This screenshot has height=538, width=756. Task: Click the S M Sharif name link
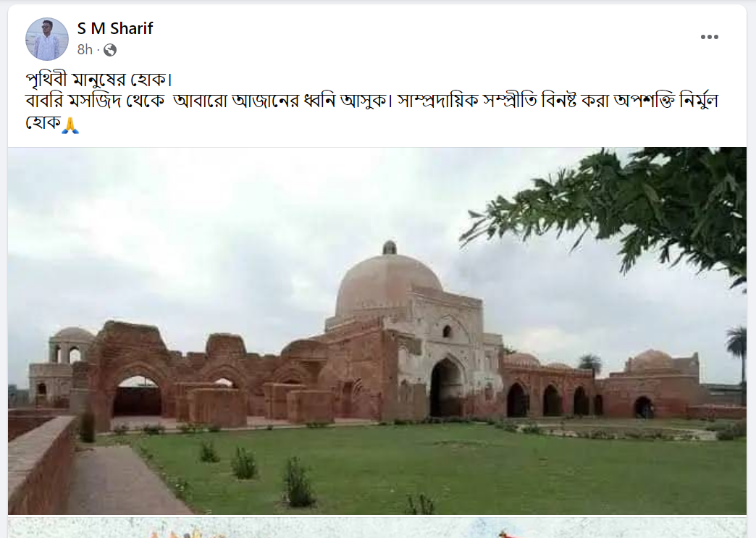click(114, 28)
